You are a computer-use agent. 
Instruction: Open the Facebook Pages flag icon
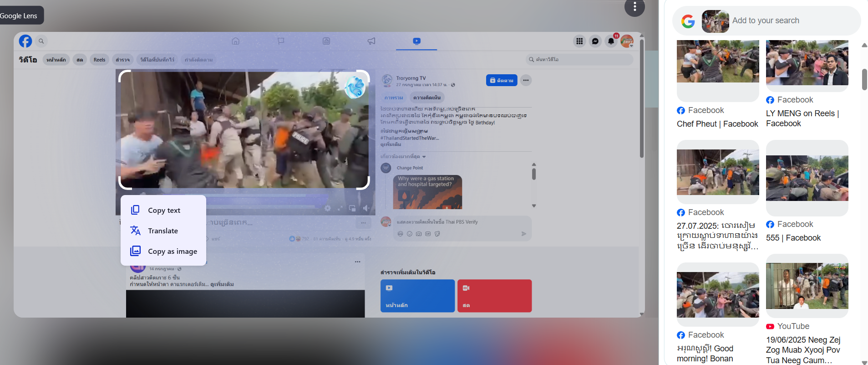281,41
